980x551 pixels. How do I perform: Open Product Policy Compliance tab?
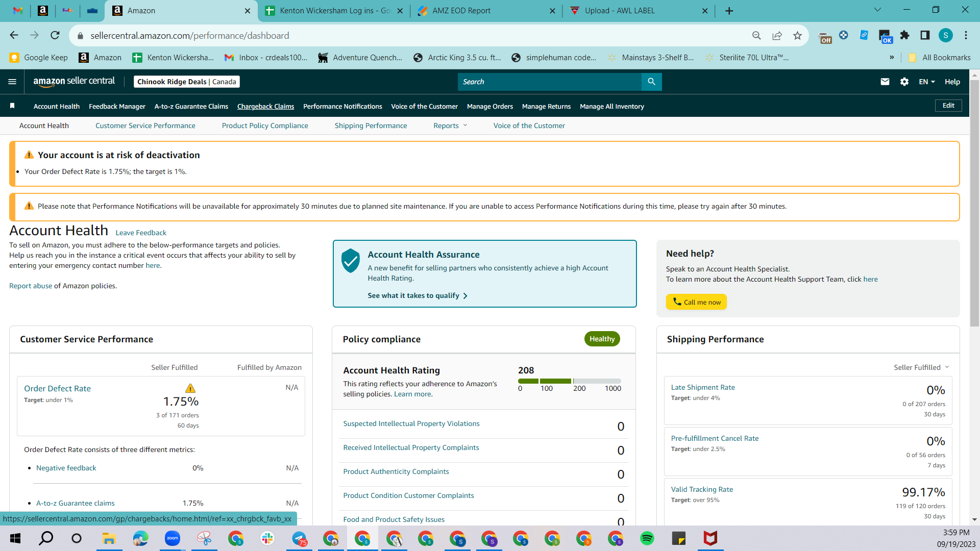coord(265,126)
